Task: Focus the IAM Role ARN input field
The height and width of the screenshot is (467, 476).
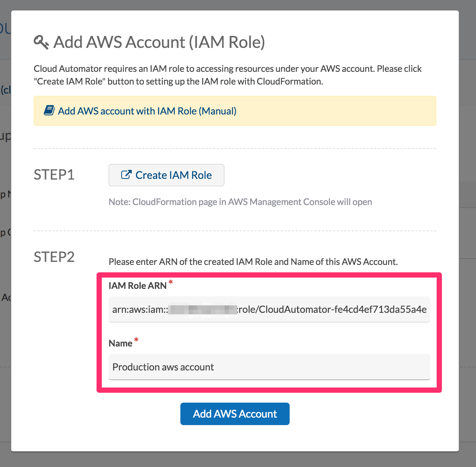Action: tap(269, 309)
